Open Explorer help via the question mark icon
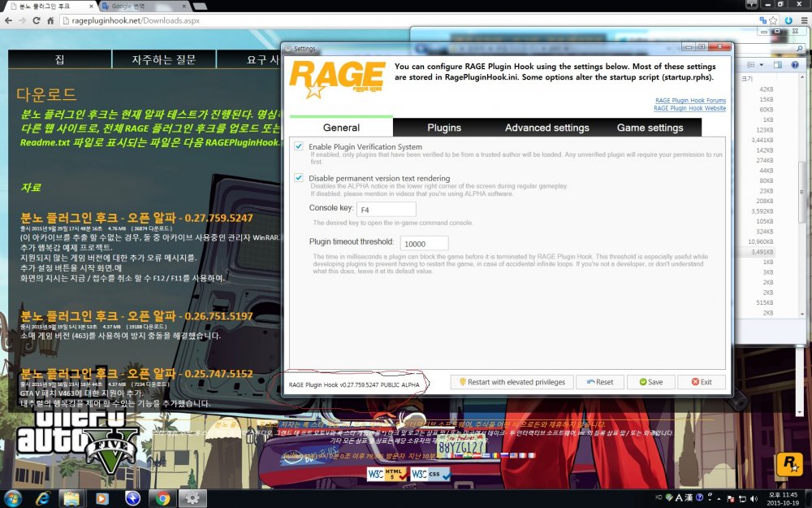Viewport: 812px width, 508px height. (x=795, y=65)
